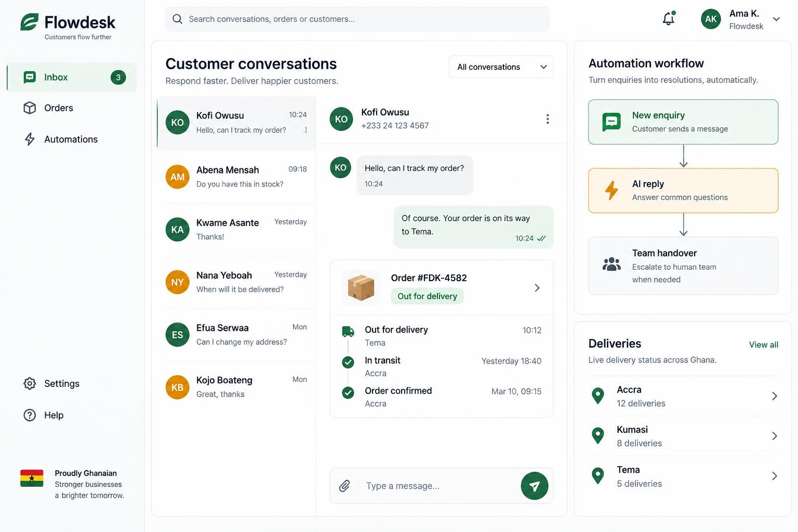Open Kwame Asante conversation
This screenshot has height=532, width=798.
click(236, 230)
